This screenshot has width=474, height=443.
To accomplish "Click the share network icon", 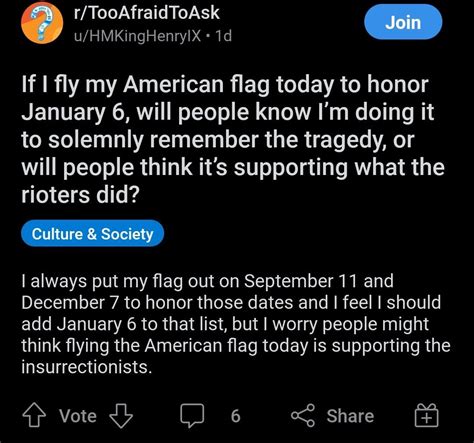I will tap(303, 415).
